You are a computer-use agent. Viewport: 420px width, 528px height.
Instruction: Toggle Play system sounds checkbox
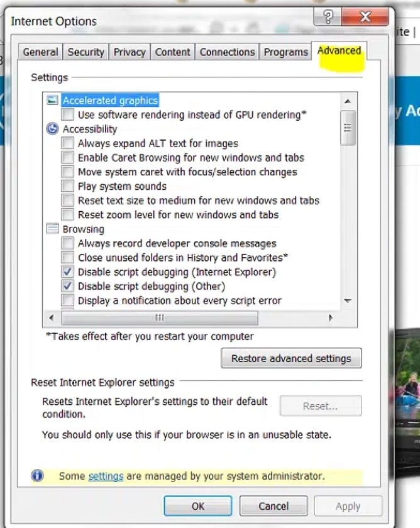point(67,186)
